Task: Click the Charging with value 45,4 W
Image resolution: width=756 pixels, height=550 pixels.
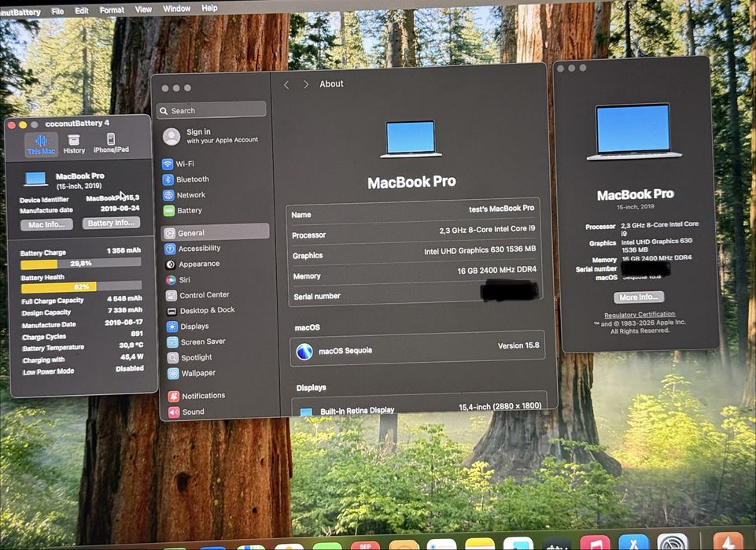Action: (x=132, y=356)
